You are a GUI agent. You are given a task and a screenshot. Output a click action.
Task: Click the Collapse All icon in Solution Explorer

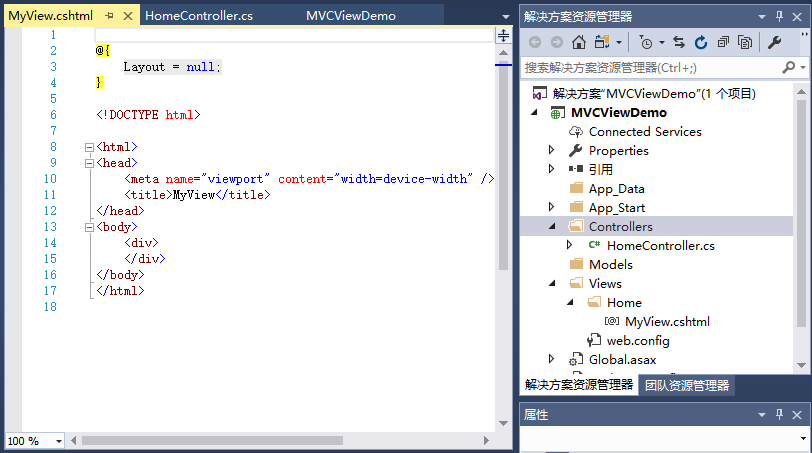[723, 42]
